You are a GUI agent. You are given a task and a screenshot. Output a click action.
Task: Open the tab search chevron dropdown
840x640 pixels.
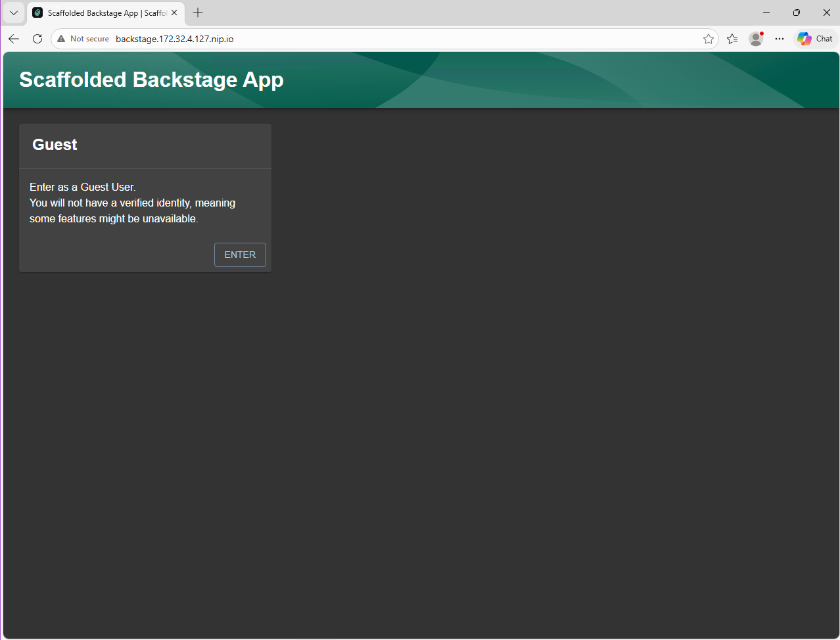pyautogui.click(x=14, y=12)
